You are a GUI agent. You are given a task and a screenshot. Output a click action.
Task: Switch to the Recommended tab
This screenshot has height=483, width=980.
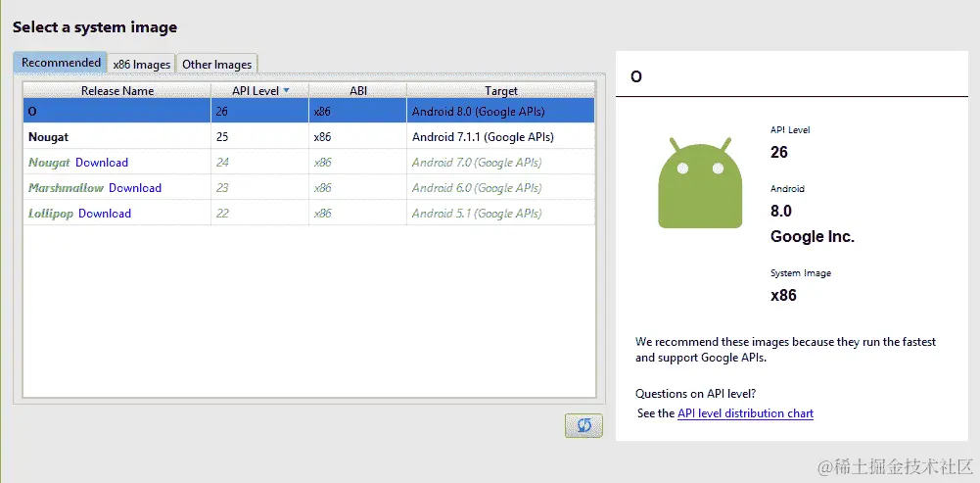(61, 63)
